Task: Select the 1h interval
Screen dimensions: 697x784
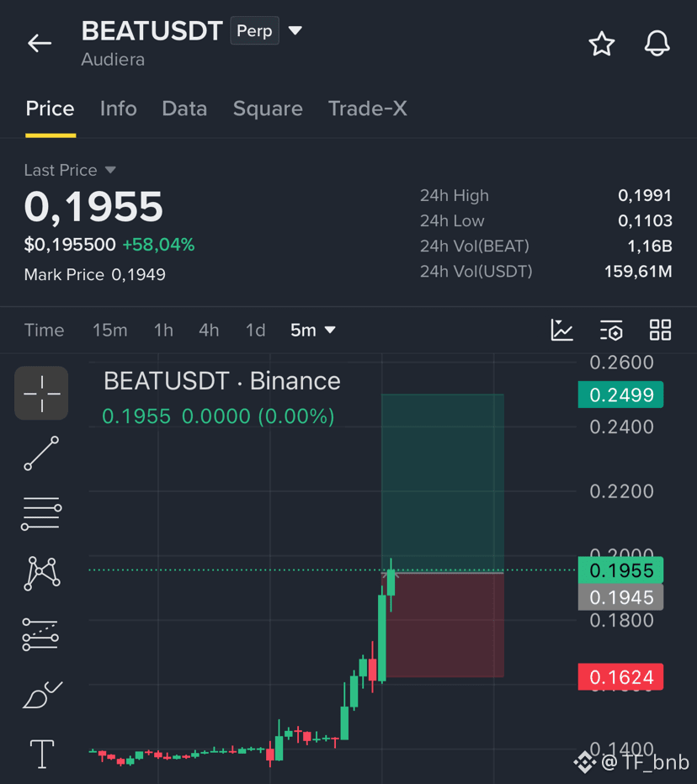Action: click(163, 330)
